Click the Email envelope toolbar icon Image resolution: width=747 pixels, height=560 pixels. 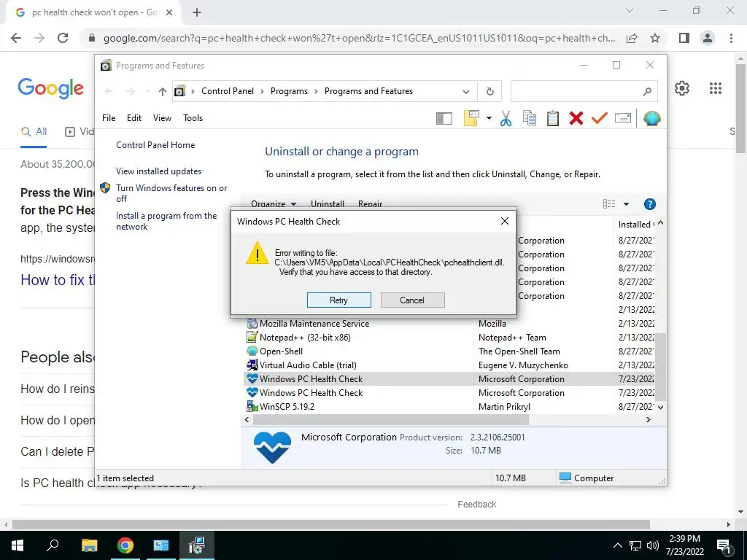(623, 117)
